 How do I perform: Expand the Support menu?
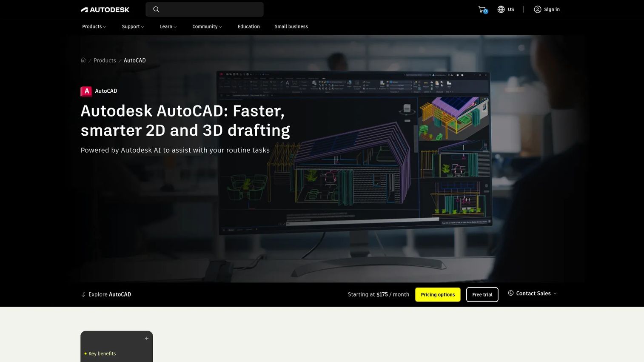[x=133, y=26]
